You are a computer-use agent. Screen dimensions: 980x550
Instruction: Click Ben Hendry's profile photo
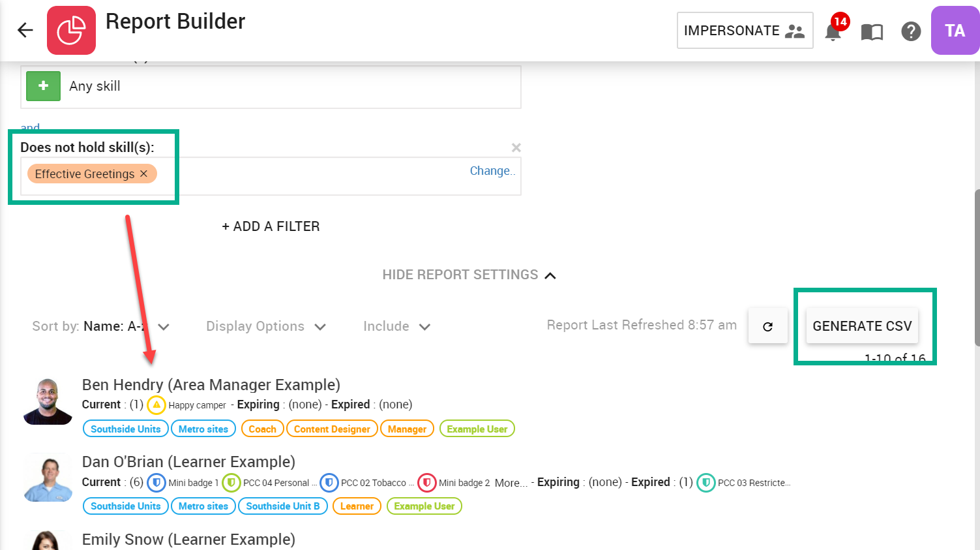(x=48, y=401)
